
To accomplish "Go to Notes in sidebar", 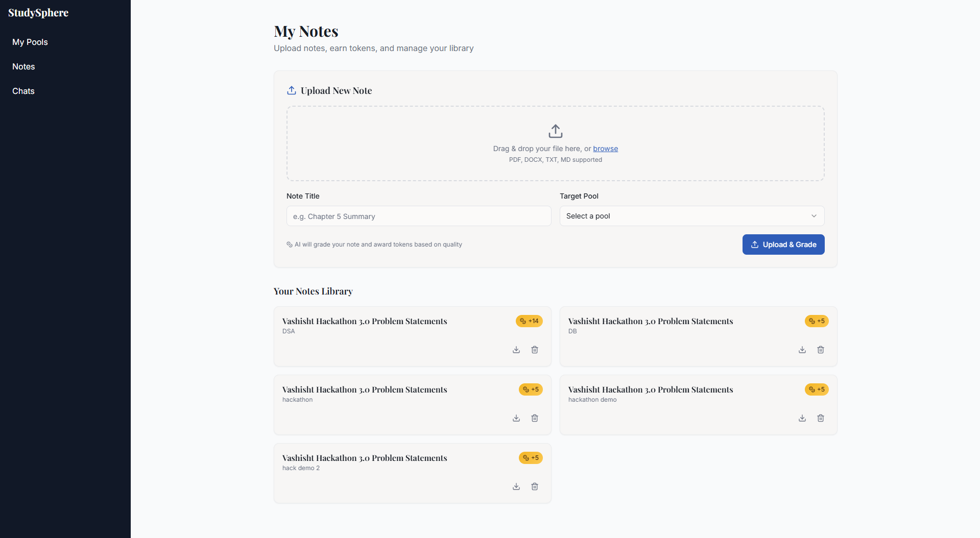I will coord(23,66).
